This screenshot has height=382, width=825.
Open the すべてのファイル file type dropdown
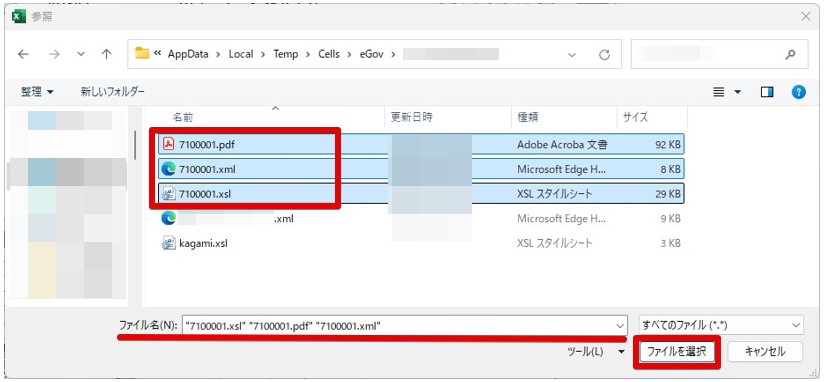[x=720, y=325]
